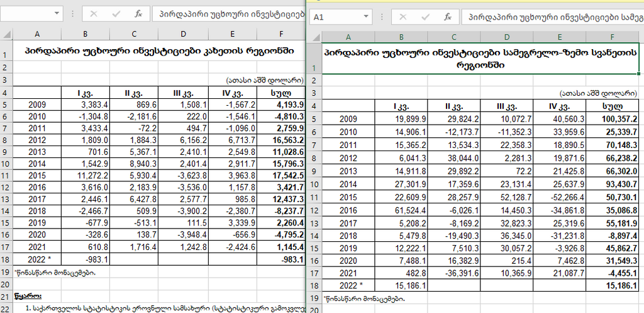Click total cell -8,897.4 in right table

613,234
